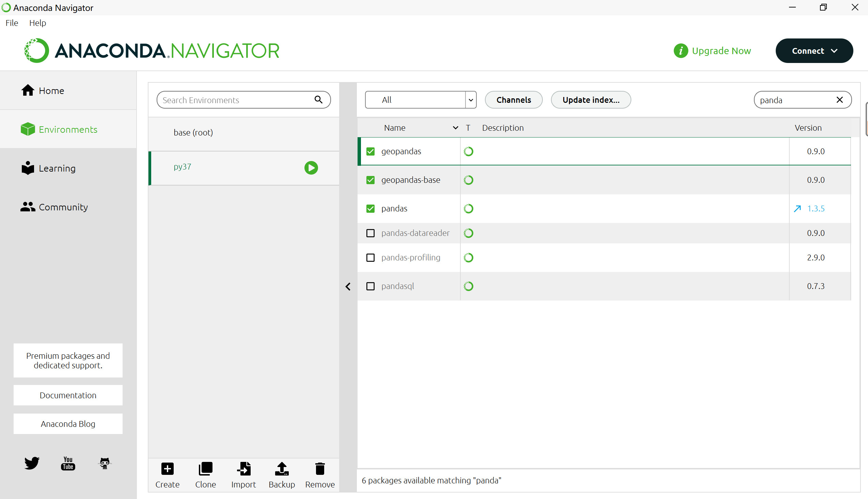868x499 pixels.
Task: Check the pandas-datareader package checkbox
Action: [x=370, y=233]
